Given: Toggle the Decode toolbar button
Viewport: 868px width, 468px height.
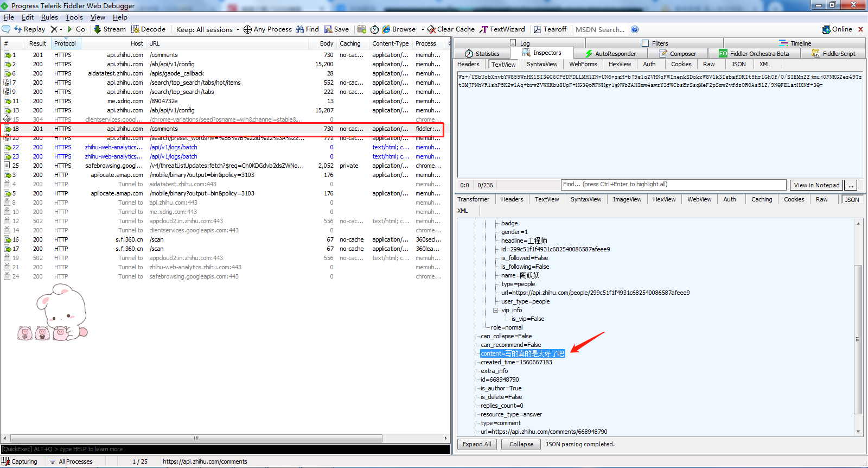Looking at the screenshot, I should (148, 29).
